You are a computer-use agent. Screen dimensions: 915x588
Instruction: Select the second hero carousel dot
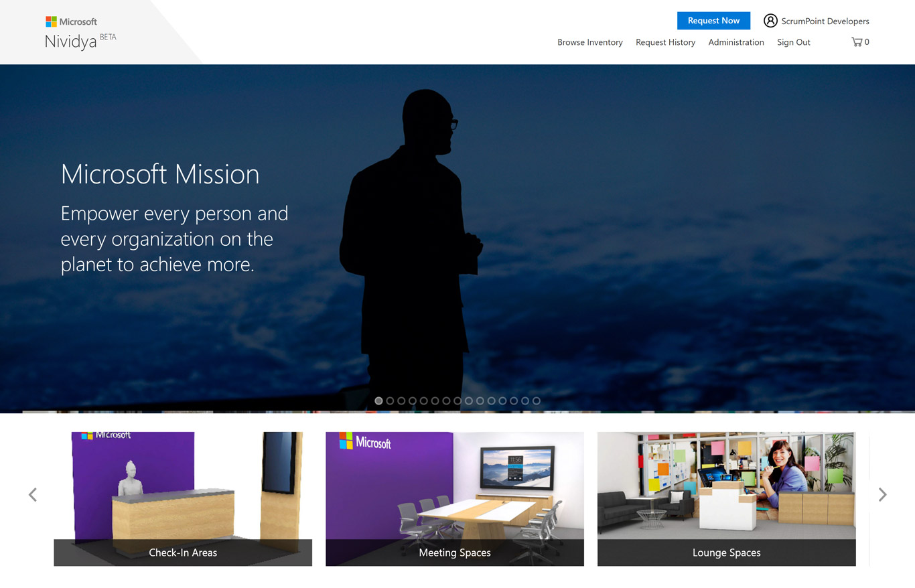390,401
